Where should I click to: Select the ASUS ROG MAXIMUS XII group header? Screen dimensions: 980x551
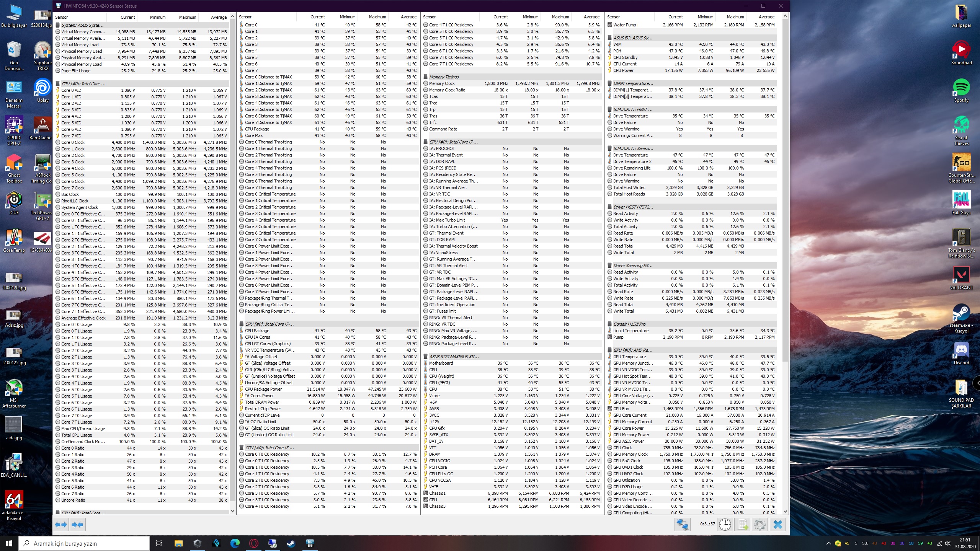click(x=513, y=357)
